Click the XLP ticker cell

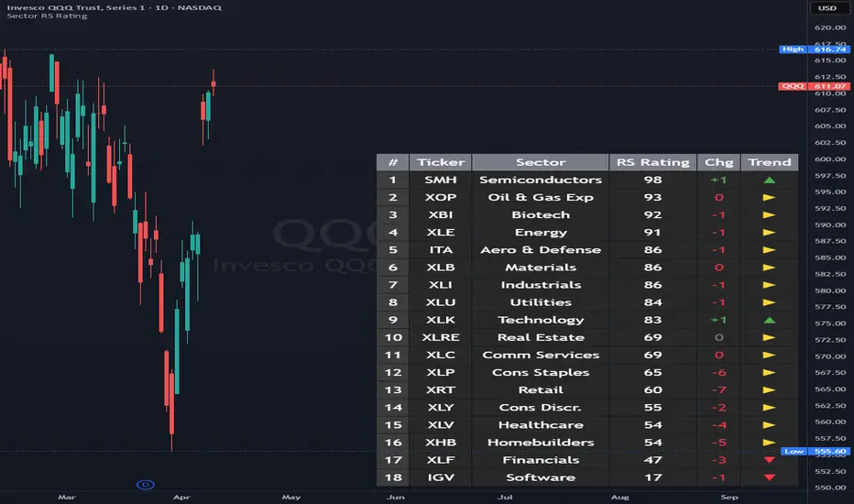(441, 372)
